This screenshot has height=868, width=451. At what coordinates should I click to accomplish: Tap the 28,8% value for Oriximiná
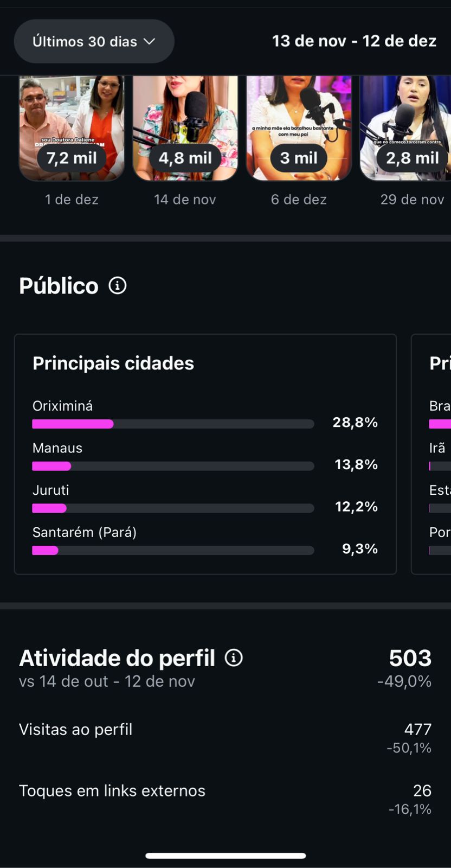(x=355, y=423)
